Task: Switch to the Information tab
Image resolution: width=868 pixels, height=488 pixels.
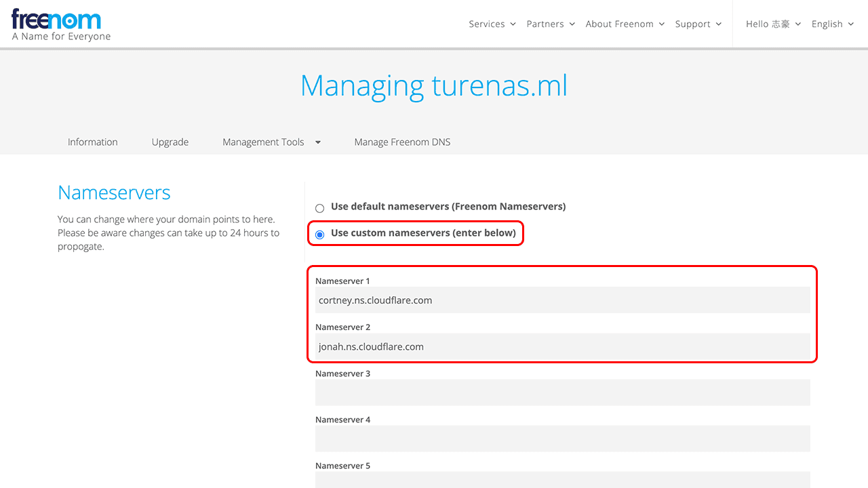Action: click(x=92, y=142)
